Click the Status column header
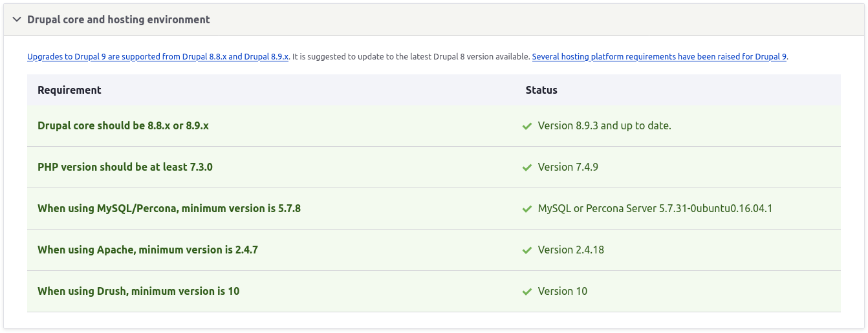868x333 pixels. point(541,90)
